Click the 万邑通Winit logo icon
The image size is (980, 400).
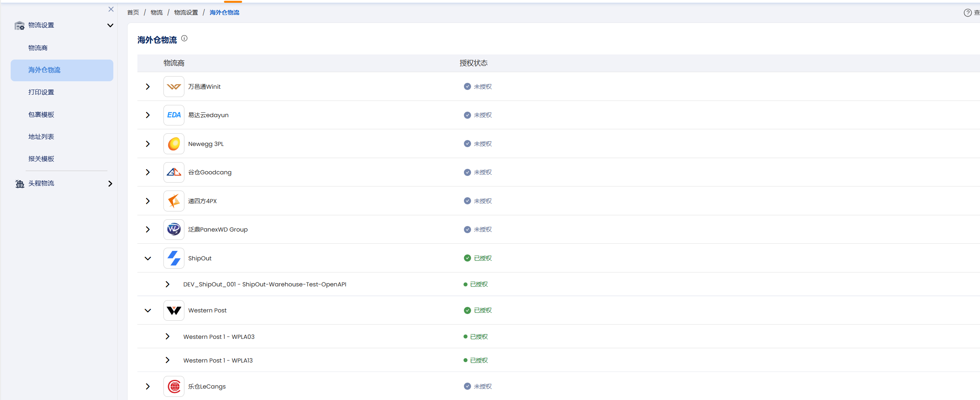(174, 86)
